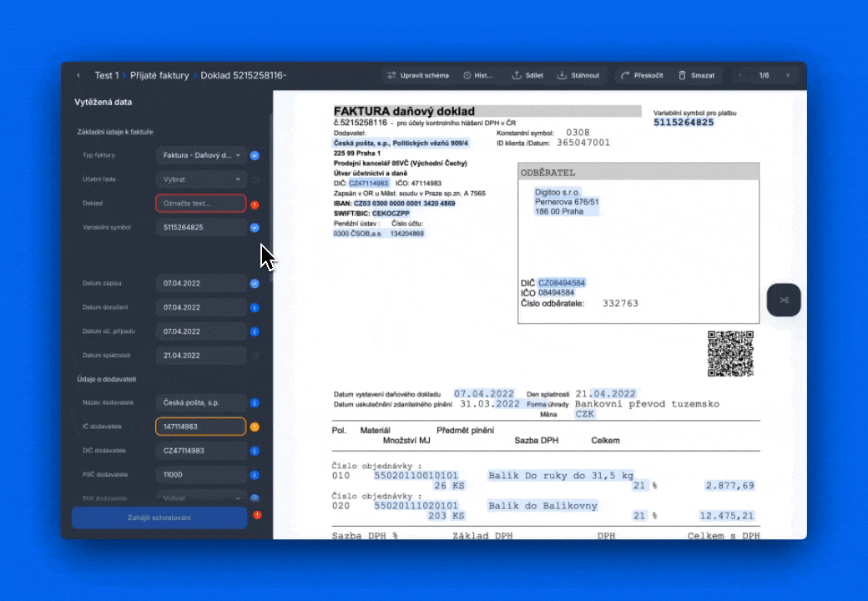Select odběratel DIČ CZ08494584

click(x=562, y=283)
